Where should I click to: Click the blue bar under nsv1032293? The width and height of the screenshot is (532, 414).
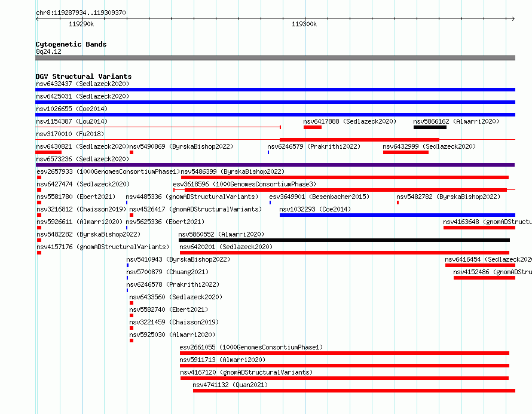[x=398, y=215]
